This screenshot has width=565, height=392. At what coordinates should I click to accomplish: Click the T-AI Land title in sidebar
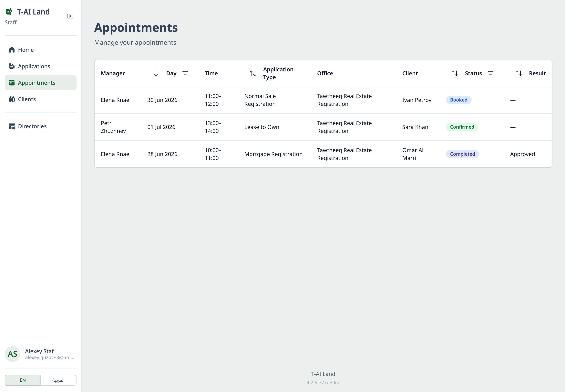coord(33,12)
